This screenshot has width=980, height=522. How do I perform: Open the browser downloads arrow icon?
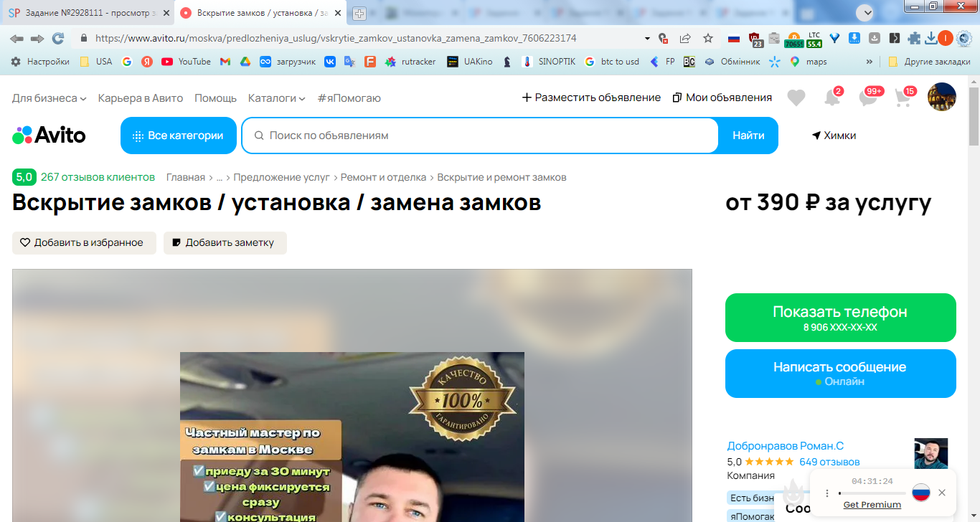[x=931, y=38]
